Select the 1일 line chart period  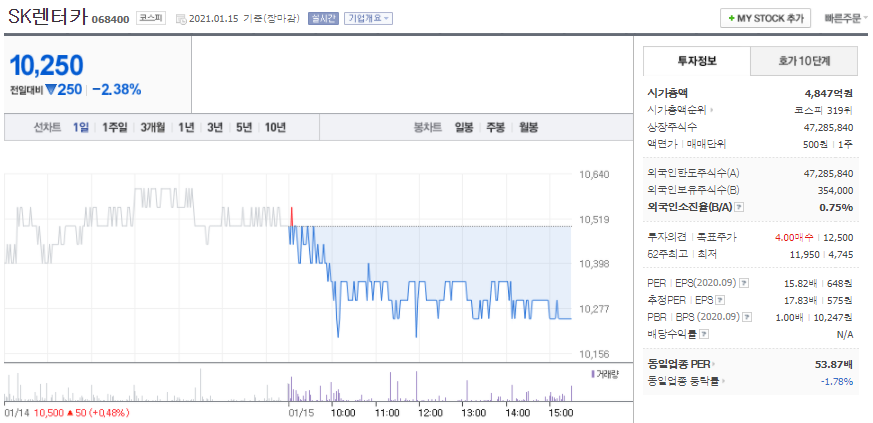coord(81,127)
